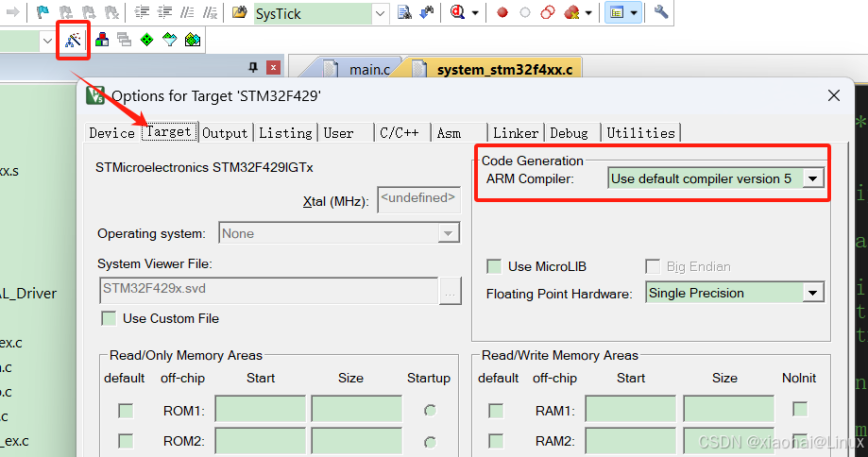Start debug session magnifier icon
Screen dimensions: 868x457
[x=457, y=12]
